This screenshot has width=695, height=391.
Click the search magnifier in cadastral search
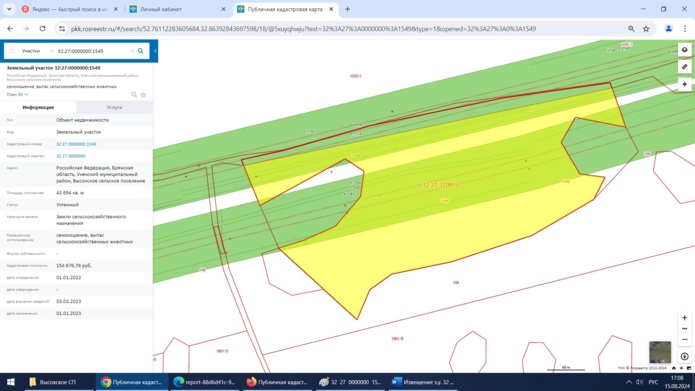point(141,51)
